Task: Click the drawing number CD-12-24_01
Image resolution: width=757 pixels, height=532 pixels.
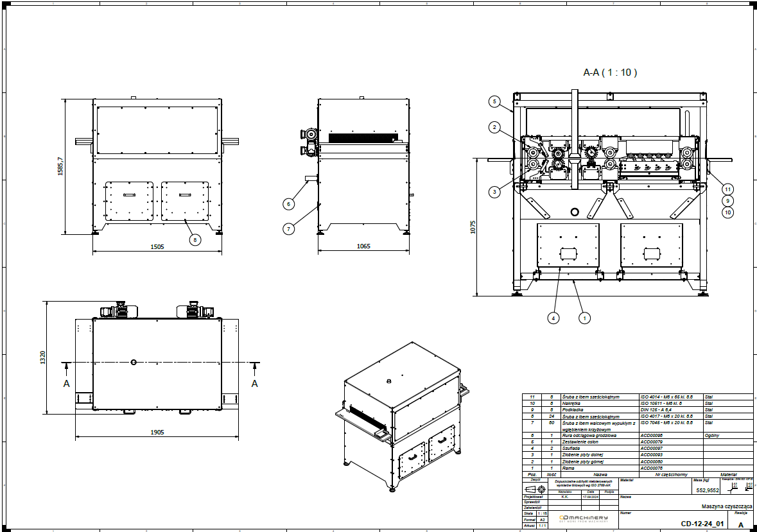Action: (x=702, y=524)
